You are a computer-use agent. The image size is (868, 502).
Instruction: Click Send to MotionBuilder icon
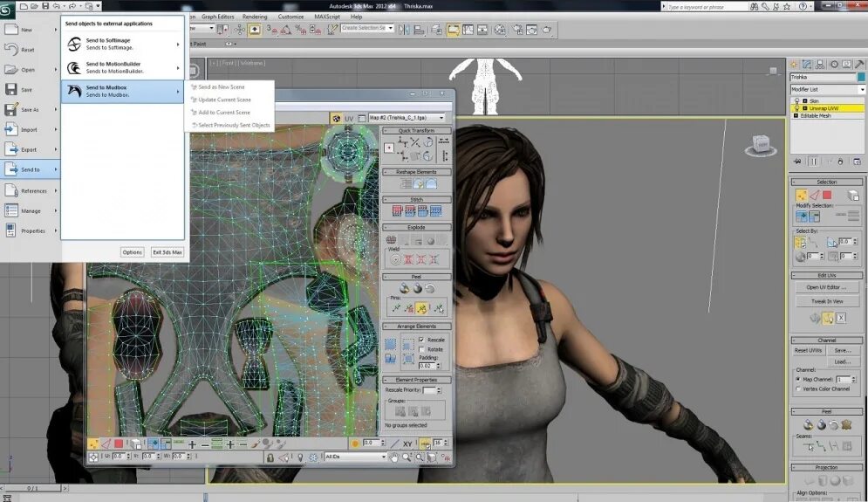(73, 67)
